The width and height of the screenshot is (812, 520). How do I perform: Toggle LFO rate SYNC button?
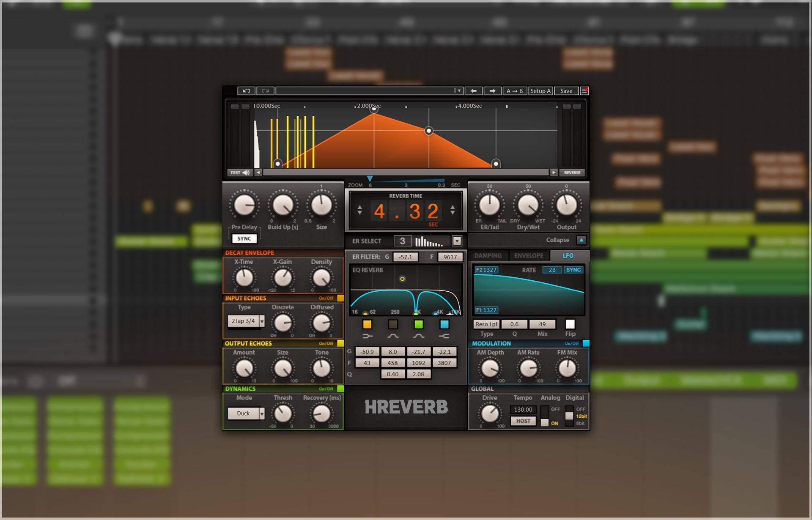[573, 270]
